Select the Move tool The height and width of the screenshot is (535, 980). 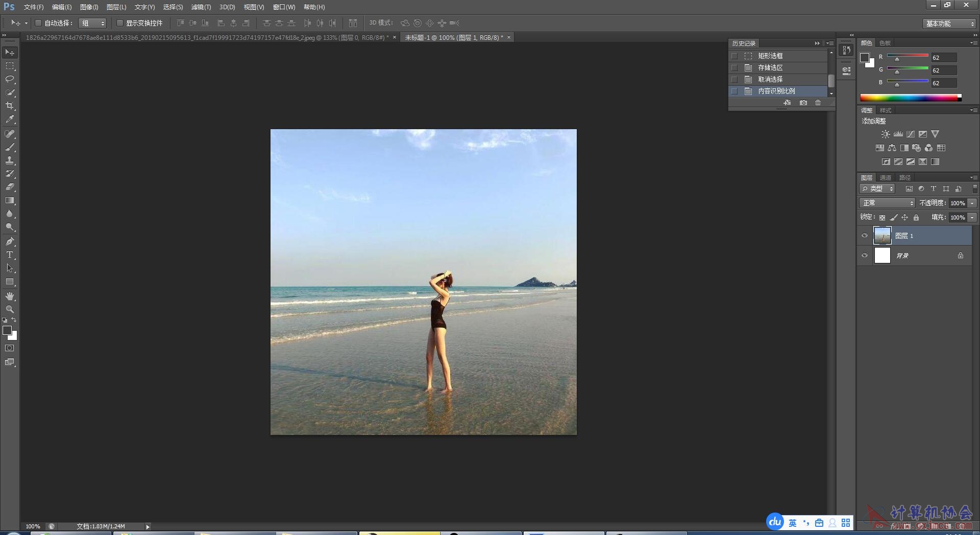[10, 53]
